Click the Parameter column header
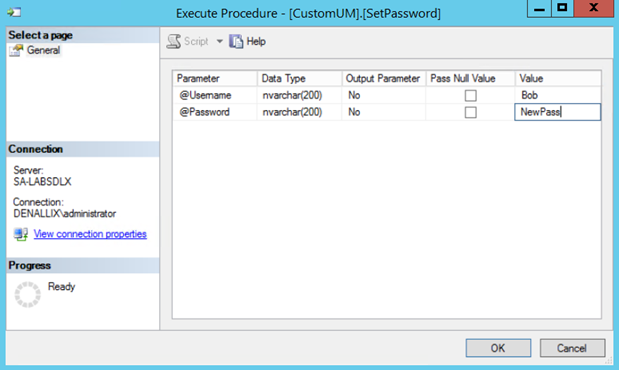Screen dimensions: 619x370 point(215,79)
